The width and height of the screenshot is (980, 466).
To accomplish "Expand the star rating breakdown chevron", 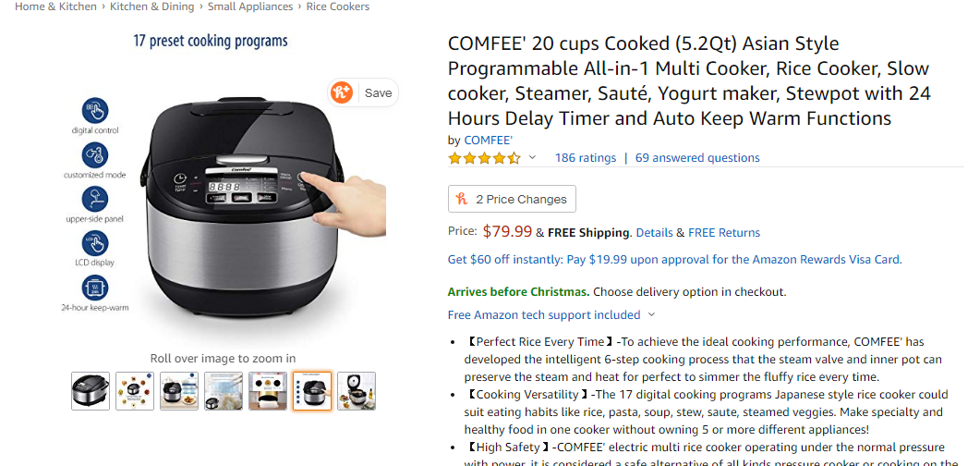I will [x=532, y=158].
